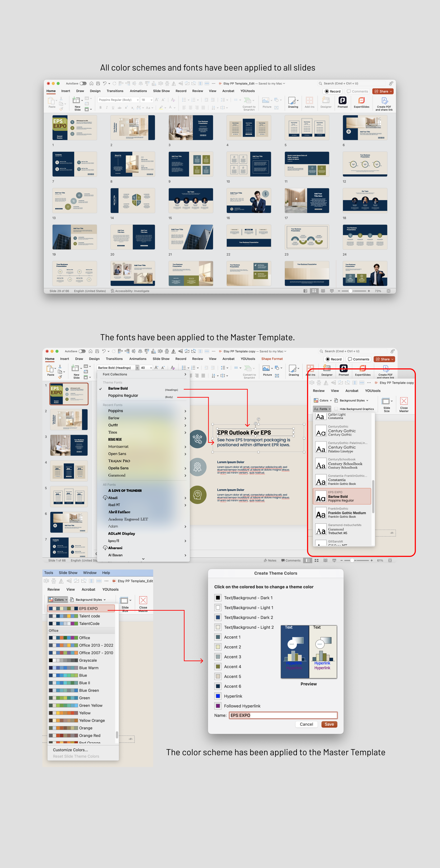Toggle AutoSave switch in second window
Screen dimensions: 440x868
pos(82,351)
